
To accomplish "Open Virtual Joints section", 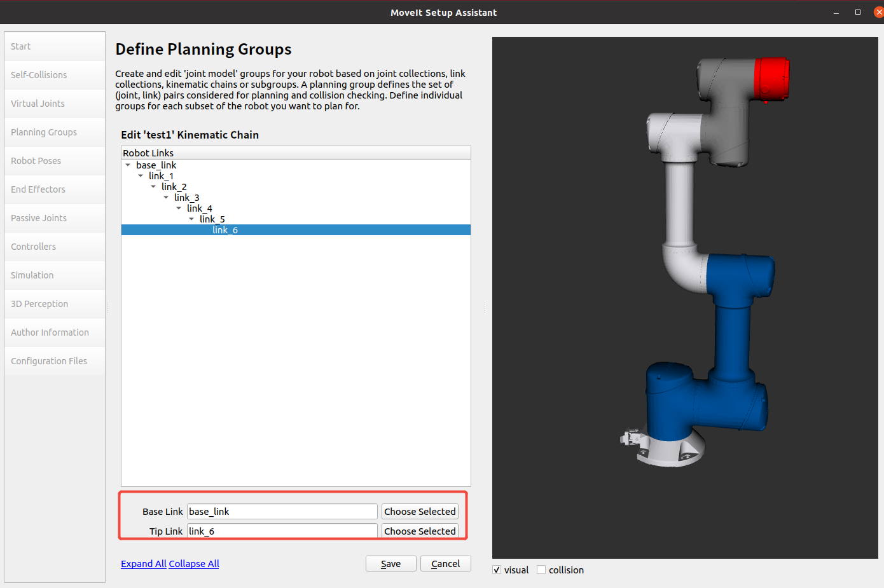I will point(55,104).
